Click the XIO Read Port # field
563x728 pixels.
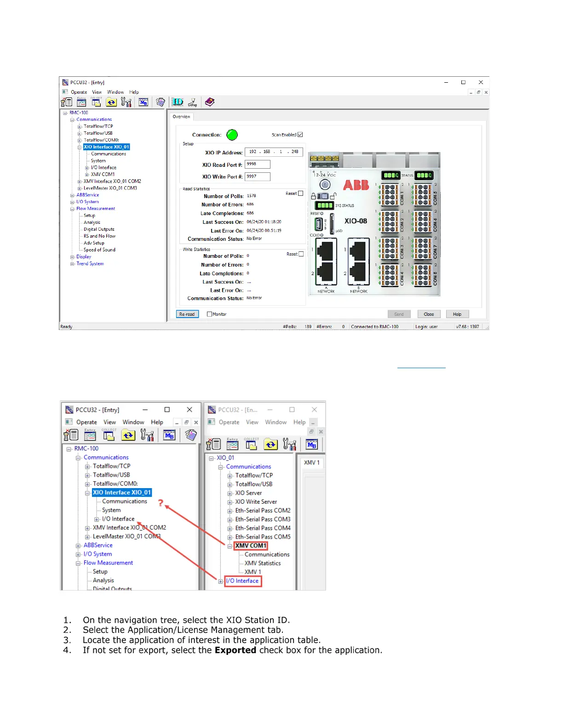258,165
